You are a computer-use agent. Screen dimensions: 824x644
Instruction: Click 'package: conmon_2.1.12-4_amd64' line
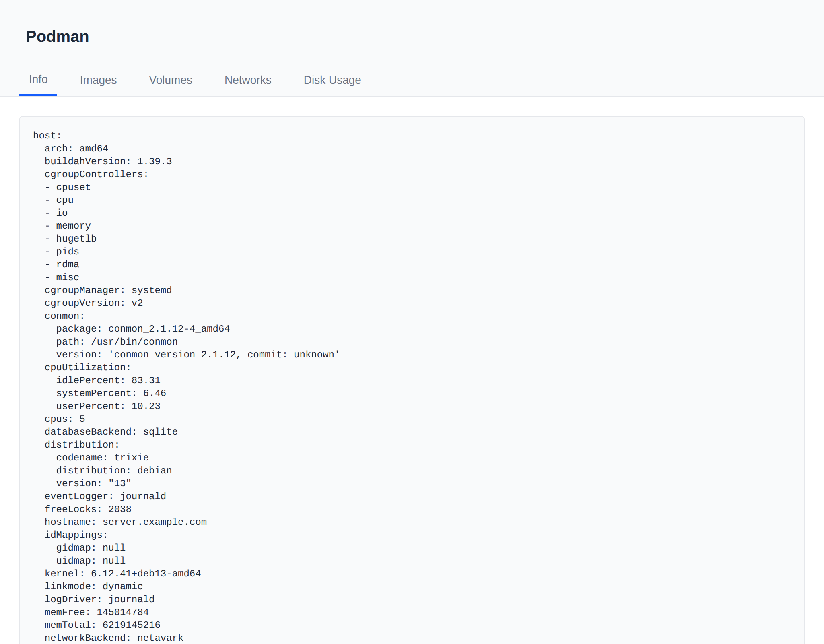[143, 329]
